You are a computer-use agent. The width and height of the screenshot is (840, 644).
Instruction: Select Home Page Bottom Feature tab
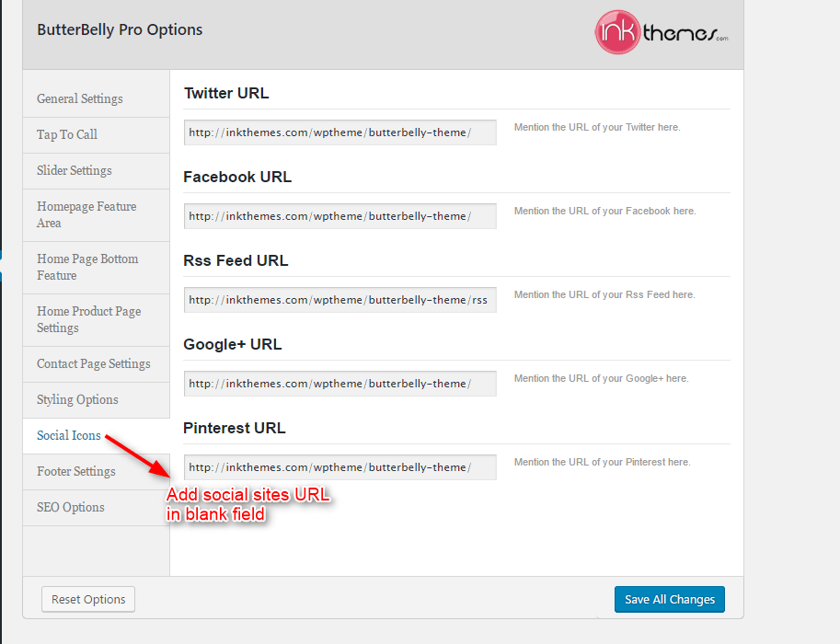pyautogui.click(x=96, y=268)
